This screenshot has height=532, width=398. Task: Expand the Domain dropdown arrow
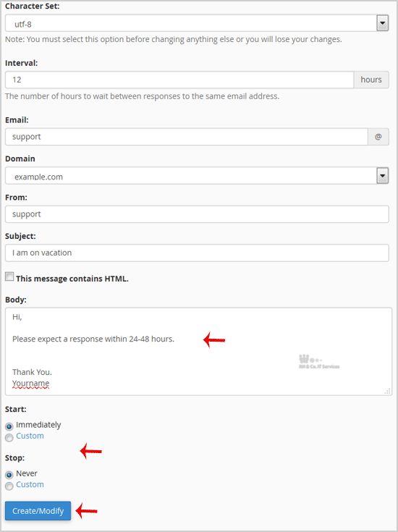pyautogui.click(x=382, y=176)
